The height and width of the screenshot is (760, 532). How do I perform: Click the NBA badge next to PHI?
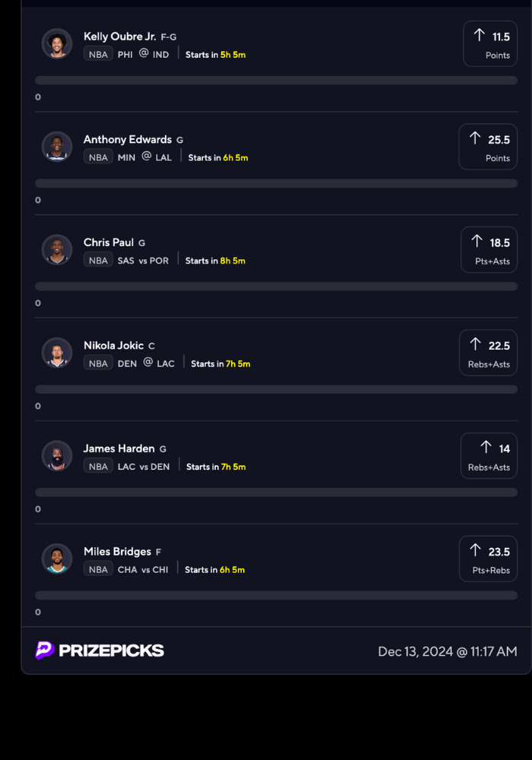click(x=98, y=55)
